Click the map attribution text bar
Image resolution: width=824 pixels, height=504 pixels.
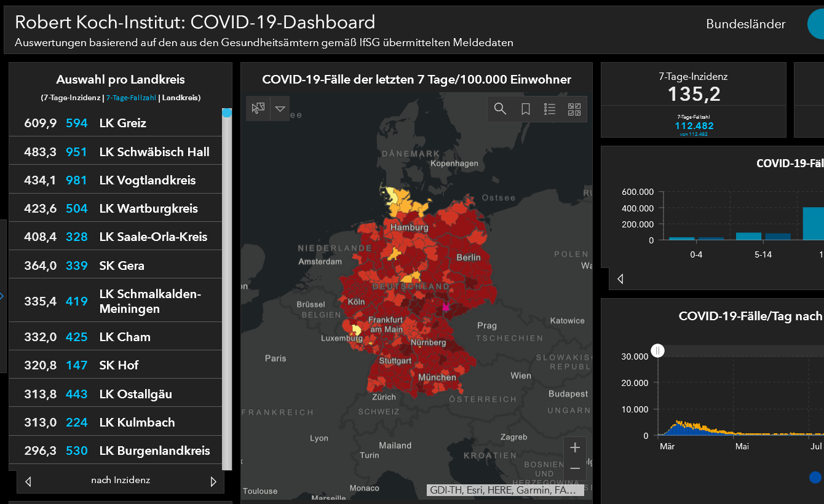tap(504, 490)
